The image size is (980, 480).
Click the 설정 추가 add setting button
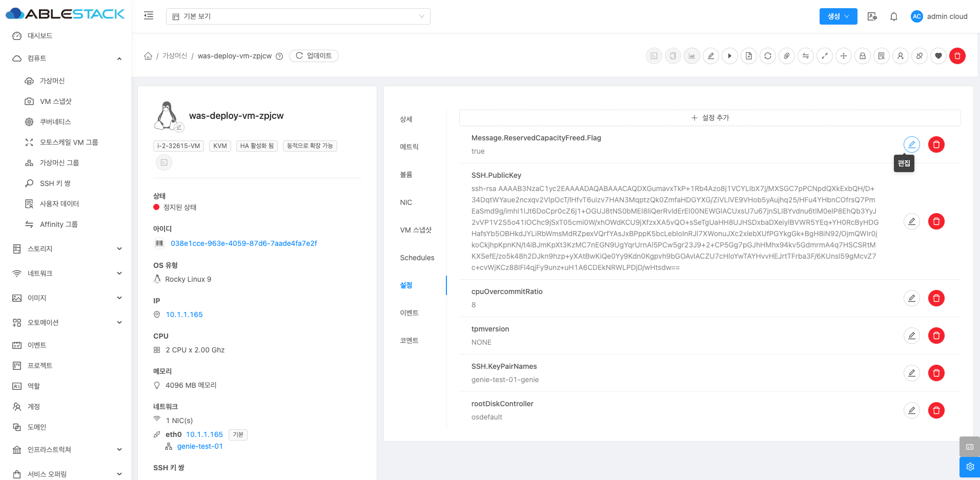(x=709, y=118)
